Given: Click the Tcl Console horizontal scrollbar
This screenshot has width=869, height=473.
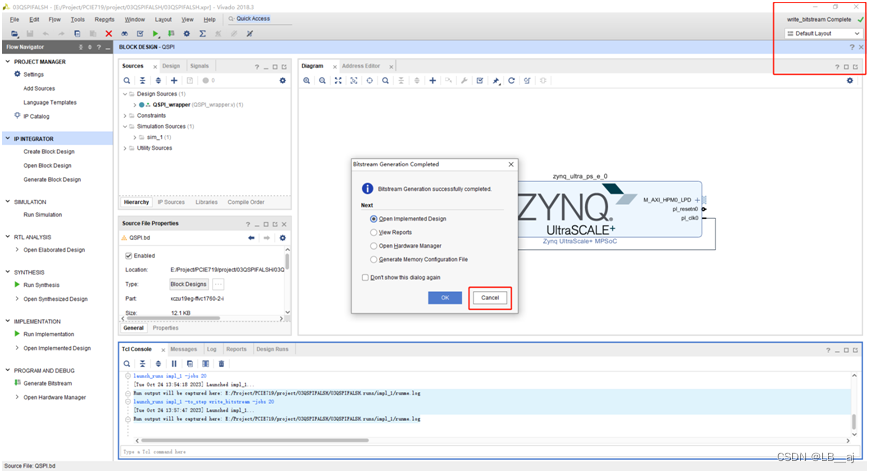Looking at the screenshot, I should click(255, 440).
